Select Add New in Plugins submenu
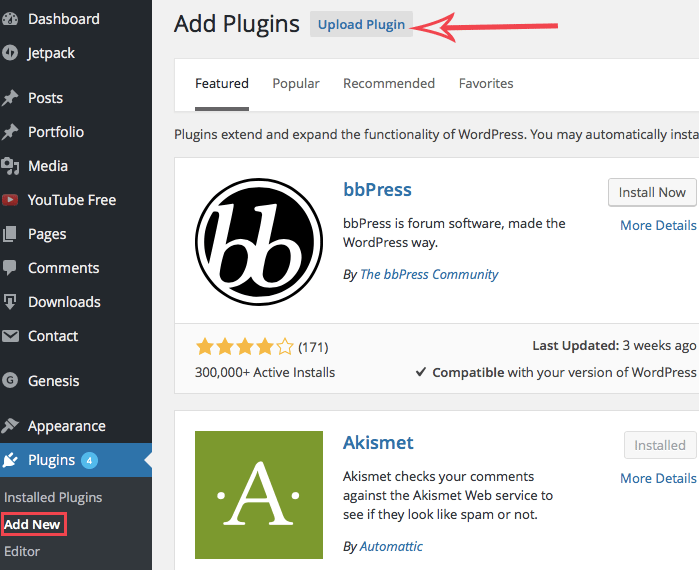 [x=32, y=524]
